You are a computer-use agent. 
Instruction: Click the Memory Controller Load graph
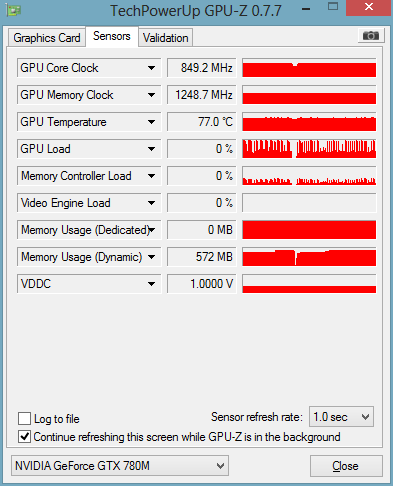(x=309, y=176)
